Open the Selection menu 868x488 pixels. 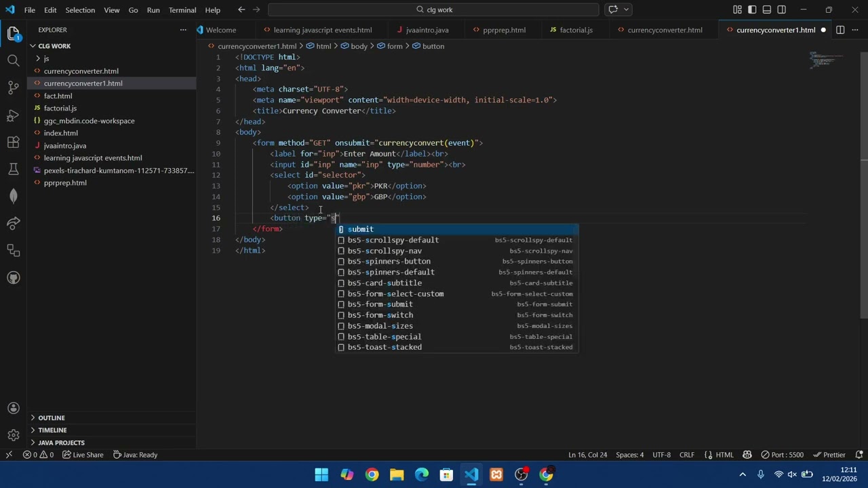point(80,10)
